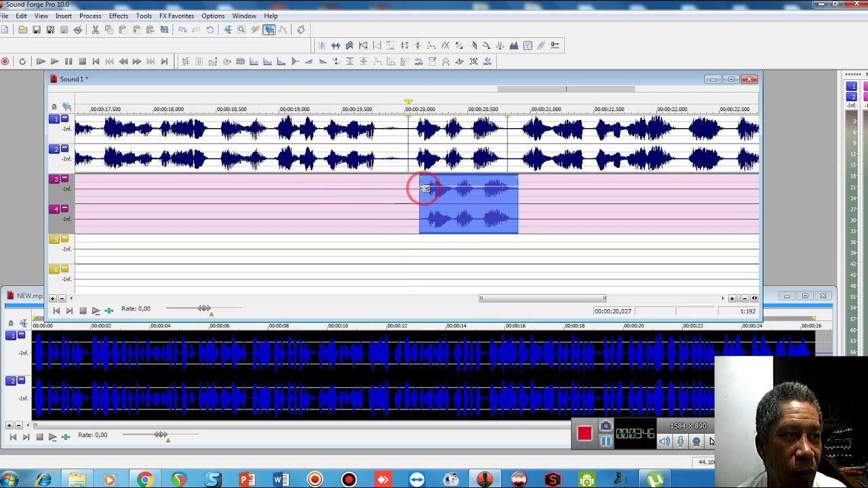Click Sound 1 Play Normal button
868x488 pixels.
(96, 310)
